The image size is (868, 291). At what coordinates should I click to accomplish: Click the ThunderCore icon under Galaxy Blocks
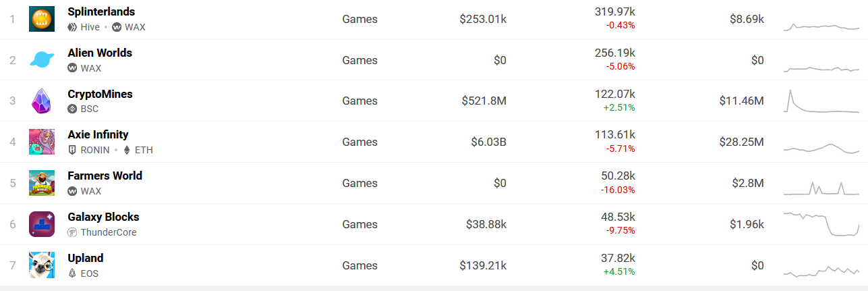[72, 232]
